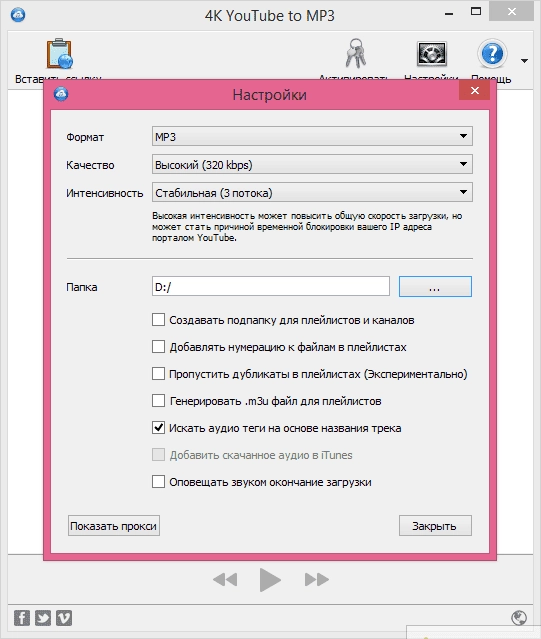Click the Activate keys icon
This screenshot has height=639, width=541.
tap(356, 53)
